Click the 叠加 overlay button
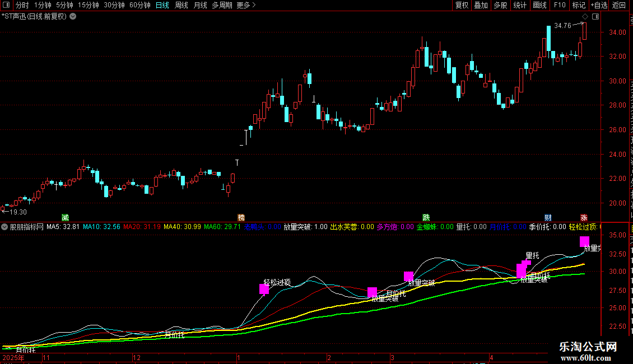 coord(481,5)
